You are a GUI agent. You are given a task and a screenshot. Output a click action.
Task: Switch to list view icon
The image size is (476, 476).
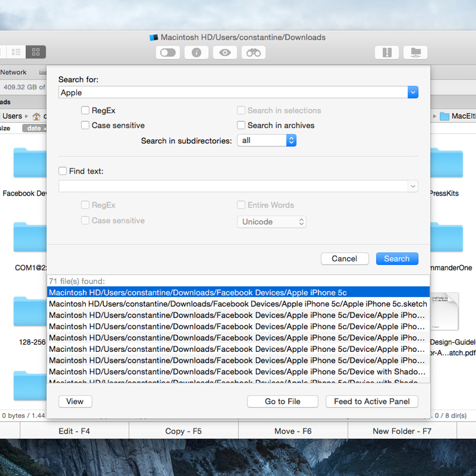(16, 52)
